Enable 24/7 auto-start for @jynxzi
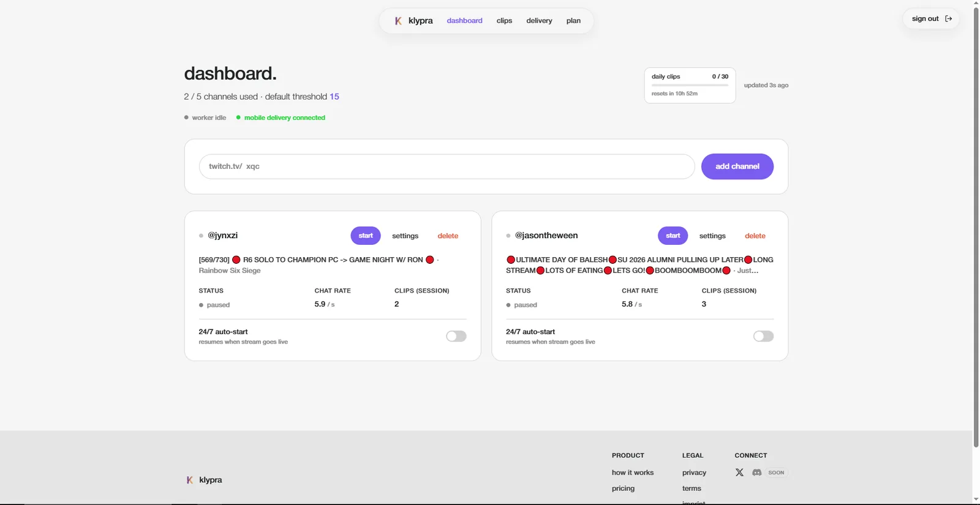The image size is (980, 505). click(x=456, y=336)
